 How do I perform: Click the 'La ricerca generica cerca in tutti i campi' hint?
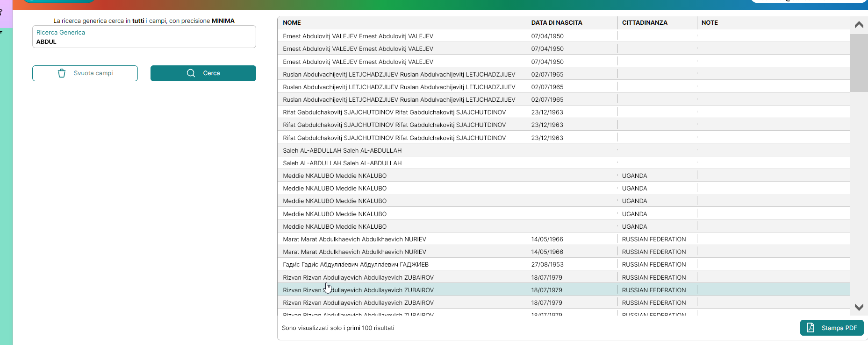click(x=144, y=21)
